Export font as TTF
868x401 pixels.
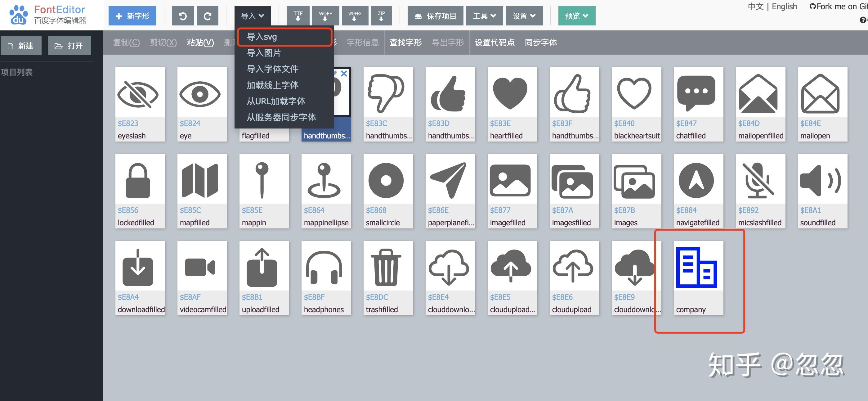[x=298, y=16]
